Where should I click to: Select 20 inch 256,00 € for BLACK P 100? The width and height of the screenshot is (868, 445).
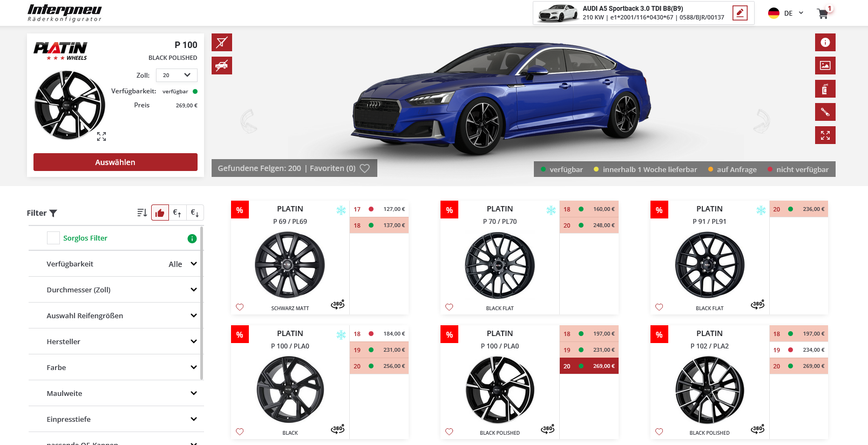pyautogui.click(x=379, y=366)
